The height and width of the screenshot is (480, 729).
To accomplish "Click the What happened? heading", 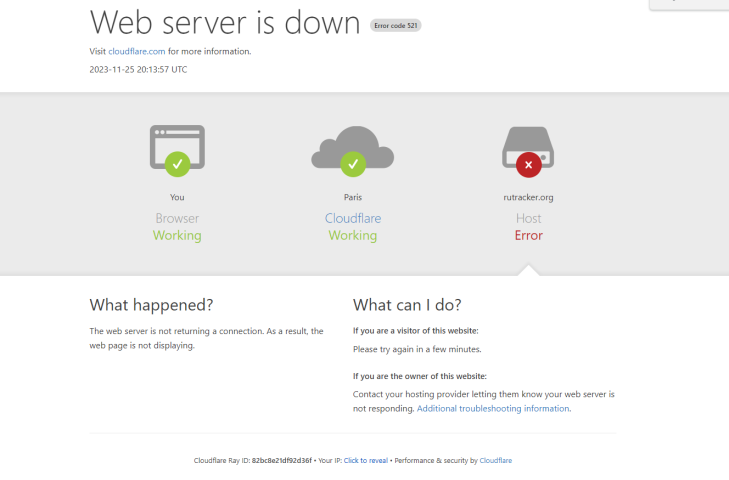I will pyautogui.click(x=151, y=305).
